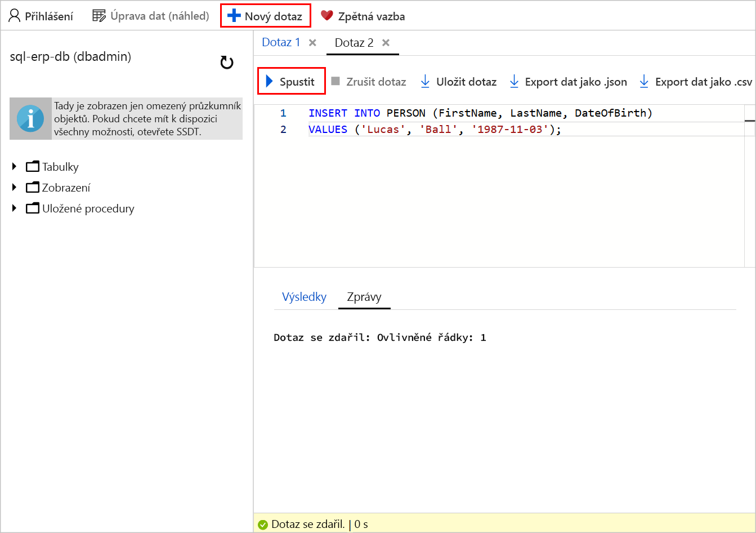756x533 pixels.
Task: Open Zpětná vazba feedback
Action: pos(363,16)
